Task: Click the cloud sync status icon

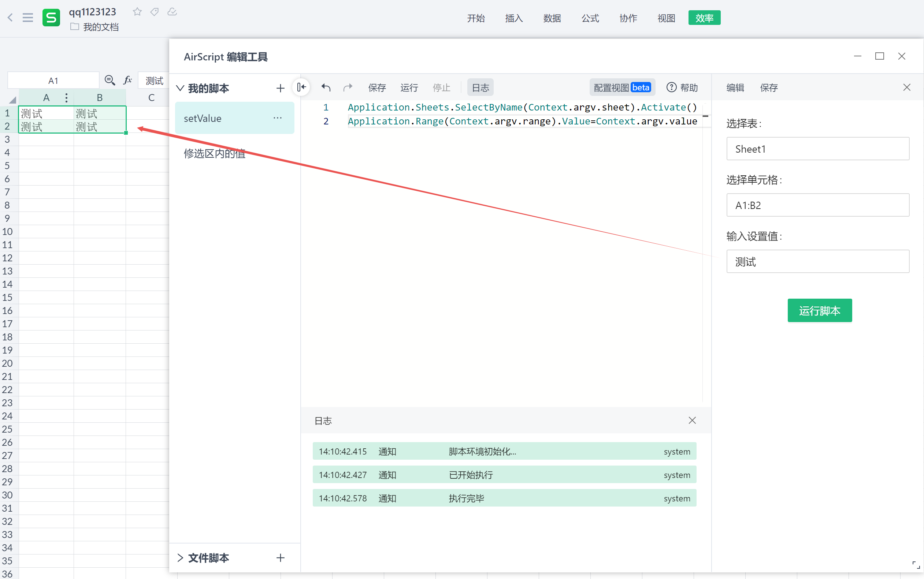Action: tap(172, 12)
